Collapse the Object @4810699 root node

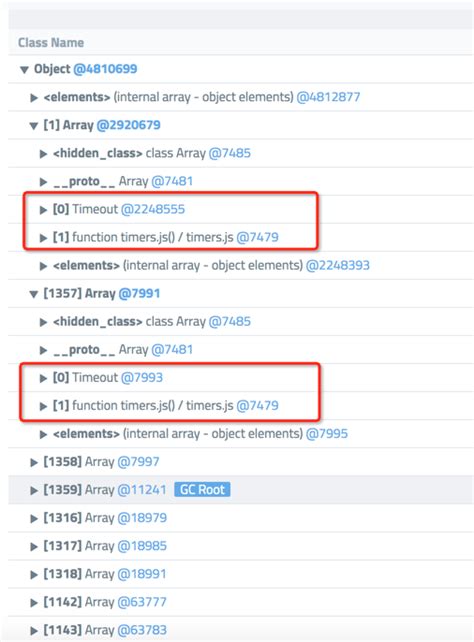pyautogui.click(x=24, y=70)
